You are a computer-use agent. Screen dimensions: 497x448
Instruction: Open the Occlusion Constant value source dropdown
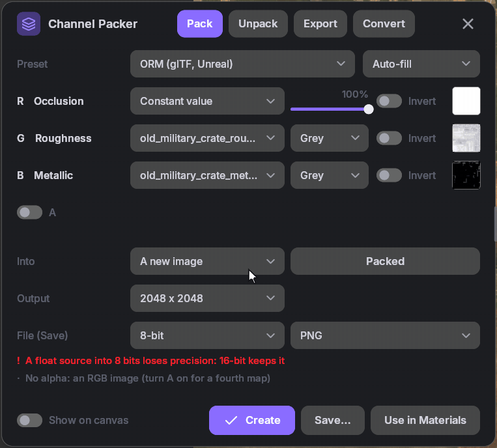coord(207,101)
